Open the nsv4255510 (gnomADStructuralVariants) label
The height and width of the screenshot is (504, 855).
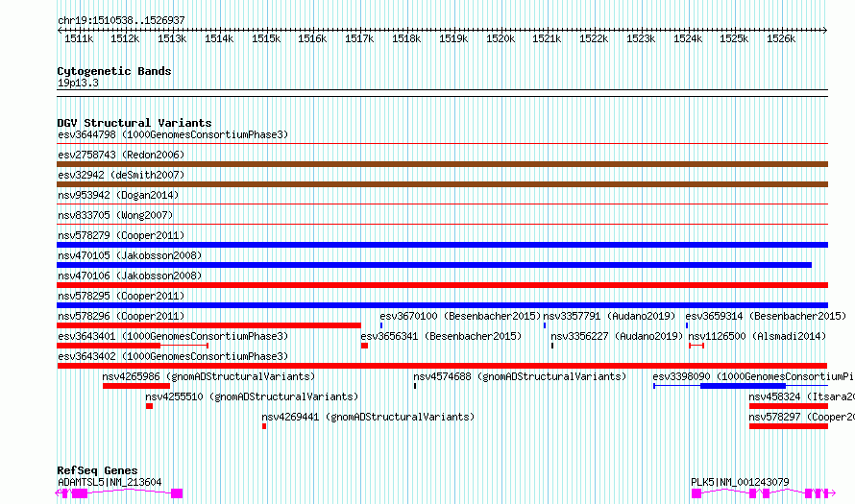[x=252, y=396]
